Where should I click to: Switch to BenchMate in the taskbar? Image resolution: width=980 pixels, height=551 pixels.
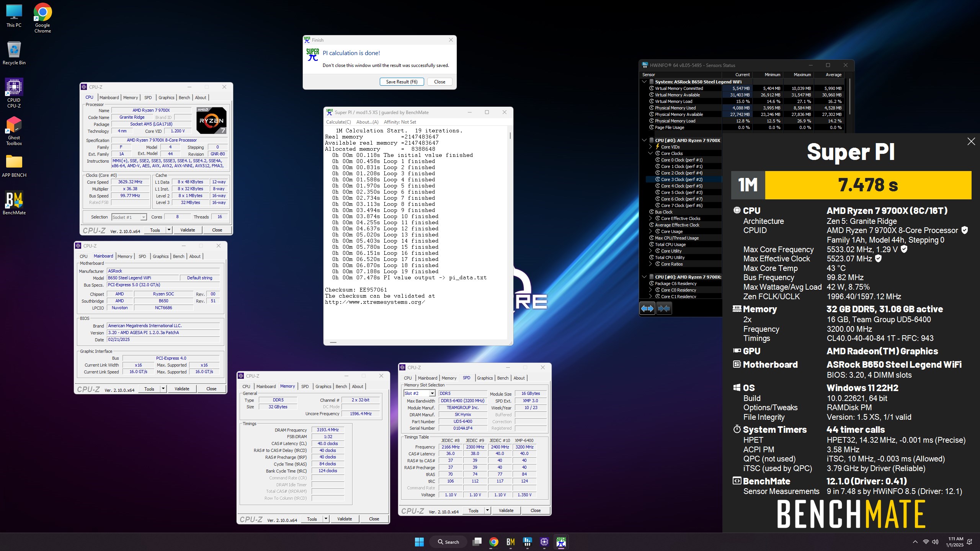(x=511, y=542)
